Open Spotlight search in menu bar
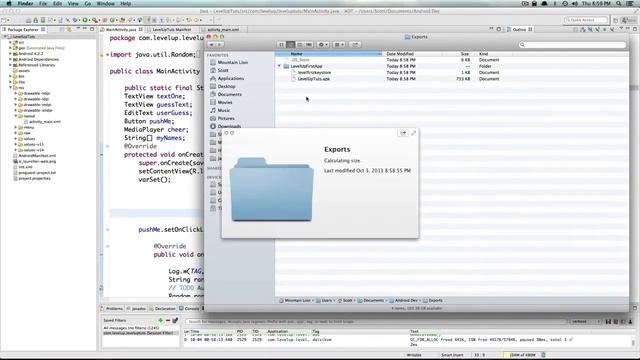The height and width of the screenshot is (360, 640). [619, 3]
